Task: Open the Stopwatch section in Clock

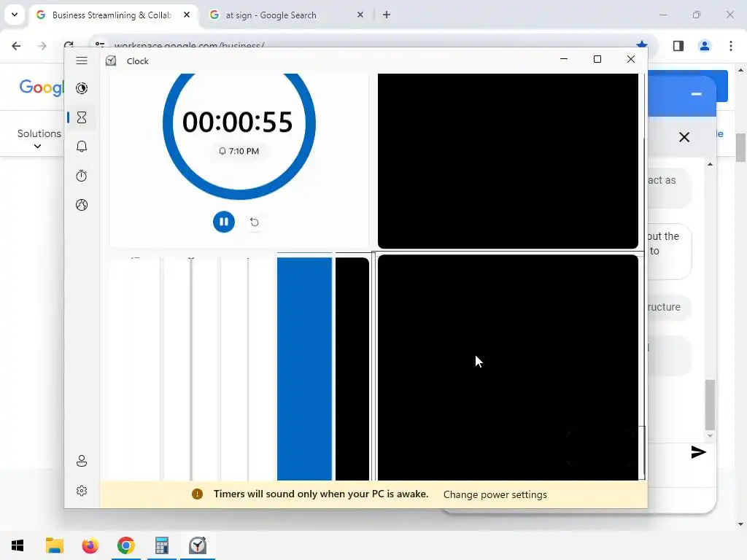Action: 82,176
